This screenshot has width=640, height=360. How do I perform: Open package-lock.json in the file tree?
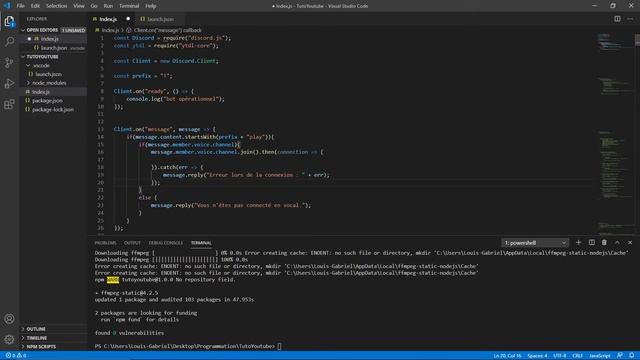pyautogui.click(x=53, y=109)
